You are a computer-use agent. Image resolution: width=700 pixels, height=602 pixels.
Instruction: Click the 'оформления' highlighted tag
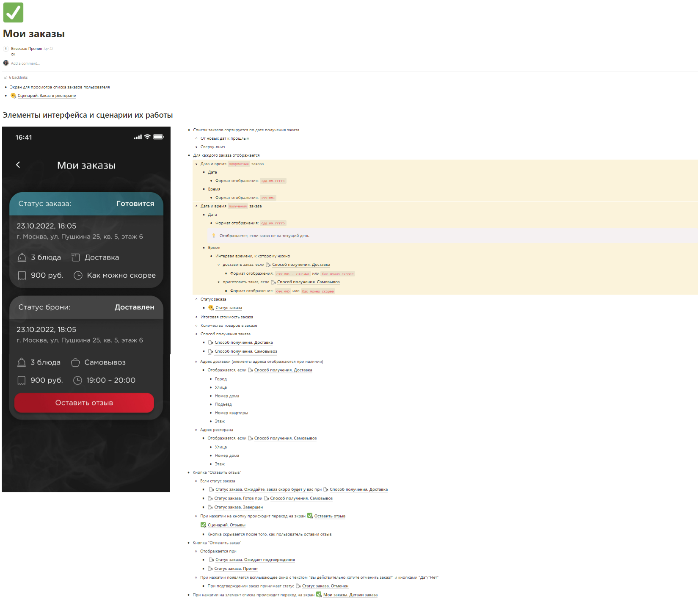point(239,164)
